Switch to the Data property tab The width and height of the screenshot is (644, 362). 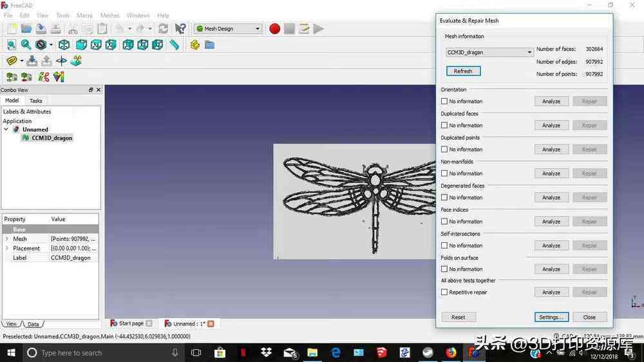[33, 324]
